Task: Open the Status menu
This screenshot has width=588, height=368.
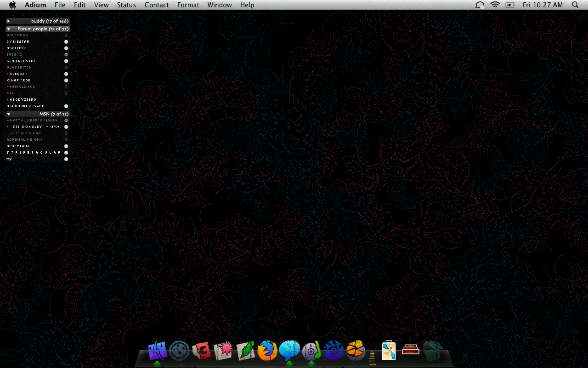Action: click(126, 5)
